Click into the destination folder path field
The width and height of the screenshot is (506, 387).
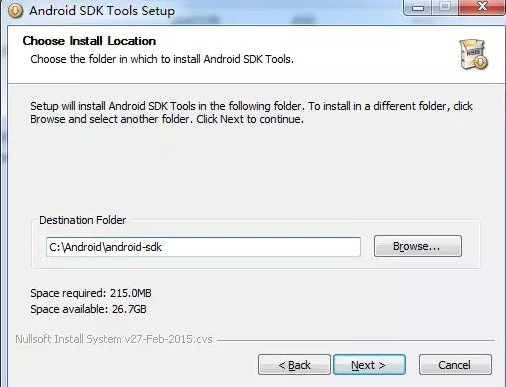coord(203,247)
